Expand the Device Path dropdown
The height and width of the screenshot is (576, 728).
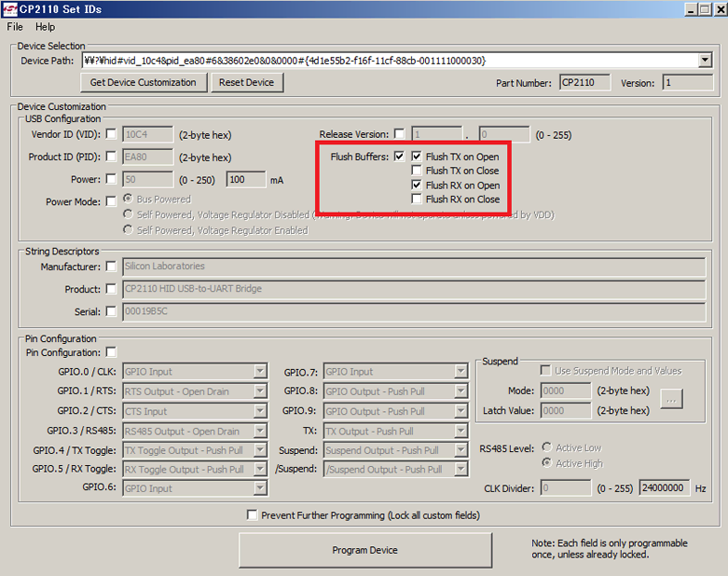[x=705, y=61]
